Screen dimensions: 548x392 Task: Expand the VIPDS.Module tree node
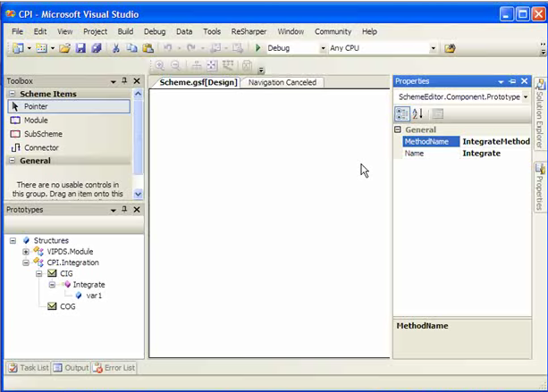26,252
